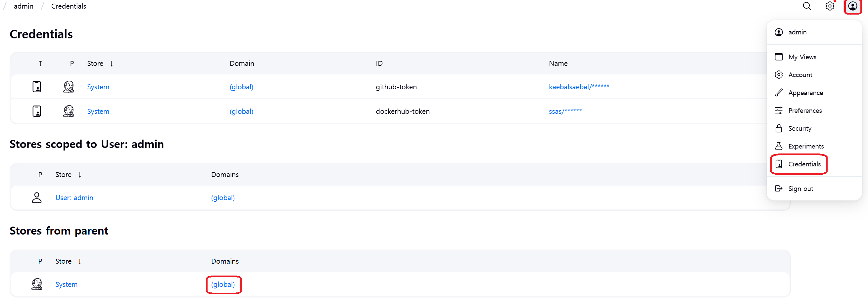Open (global) domain under Stores from parent

coord(223,284)
